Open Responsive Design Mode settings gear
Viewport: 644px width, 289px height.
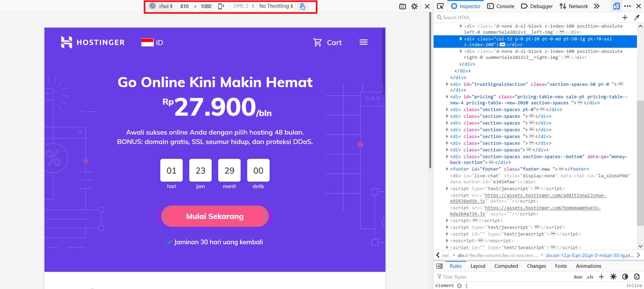[414, 6]
